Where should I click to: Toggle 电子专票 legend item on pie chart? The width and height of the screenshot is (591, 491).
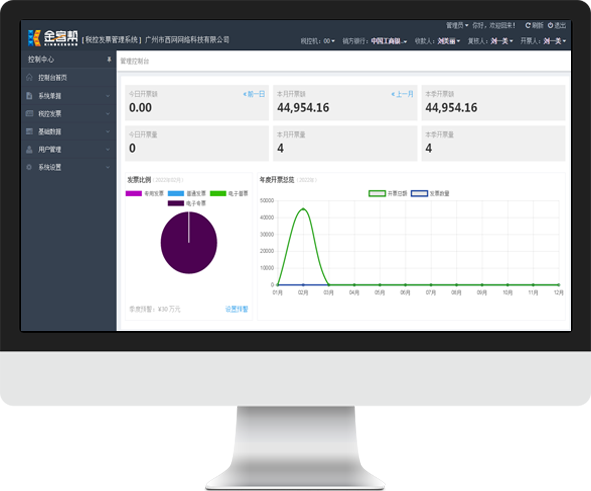pyautogui.click(x=187, y=203)
